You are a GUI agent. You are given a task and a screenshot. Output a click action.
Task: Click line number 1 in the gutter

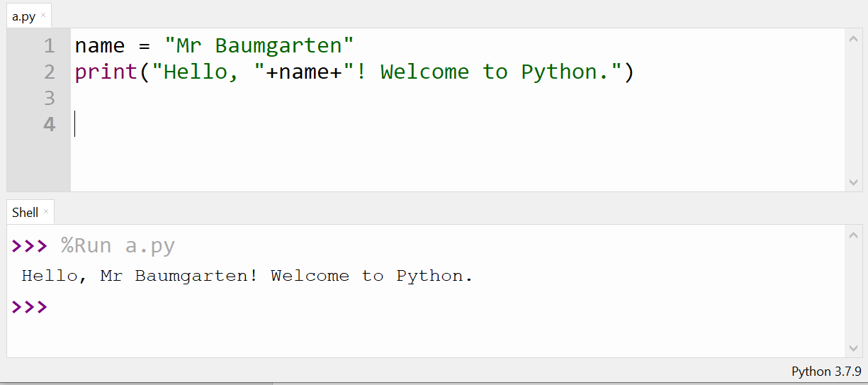(x=49, y=46)
